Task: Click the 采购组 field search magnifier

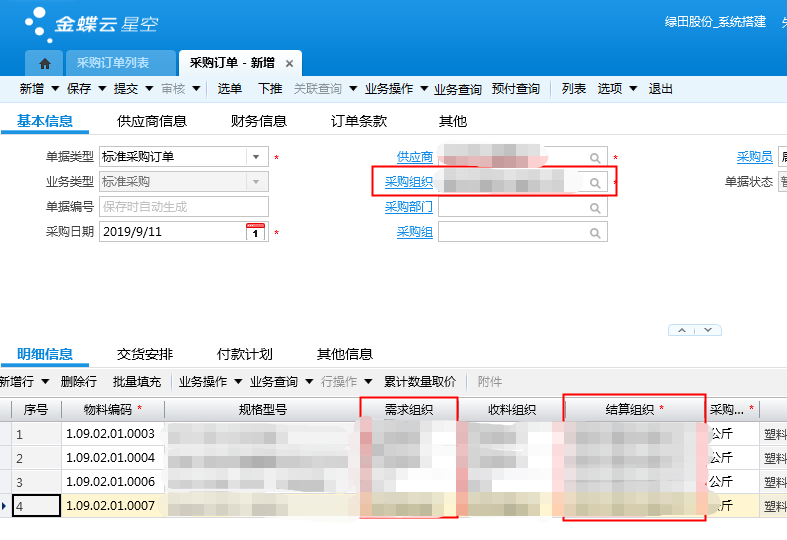Action: [x=595, y=232]
